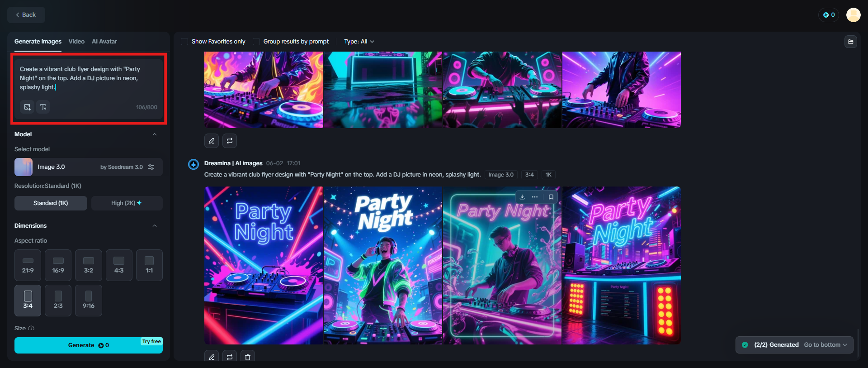Open the DJ between pink speakers thumbnail
Image resolution: width=868 pixels, height=368 pixels.
(502, 90)
